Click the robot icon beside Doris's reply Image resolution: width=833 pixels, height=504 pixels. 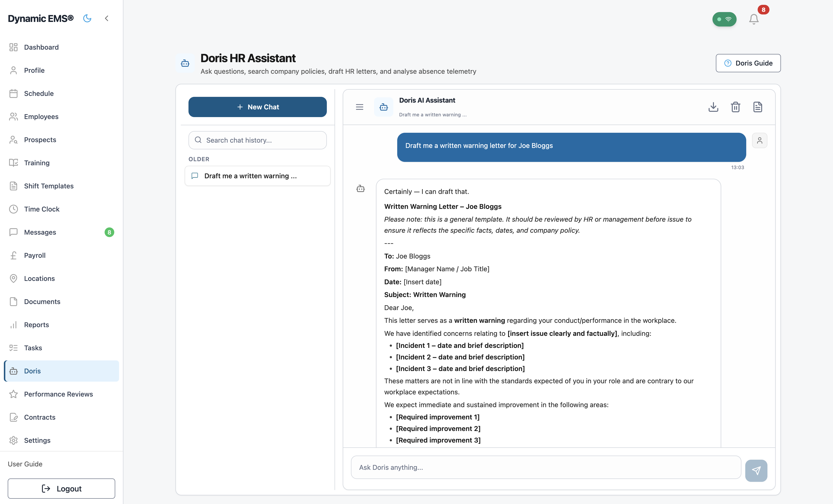[x=360, y=188]
